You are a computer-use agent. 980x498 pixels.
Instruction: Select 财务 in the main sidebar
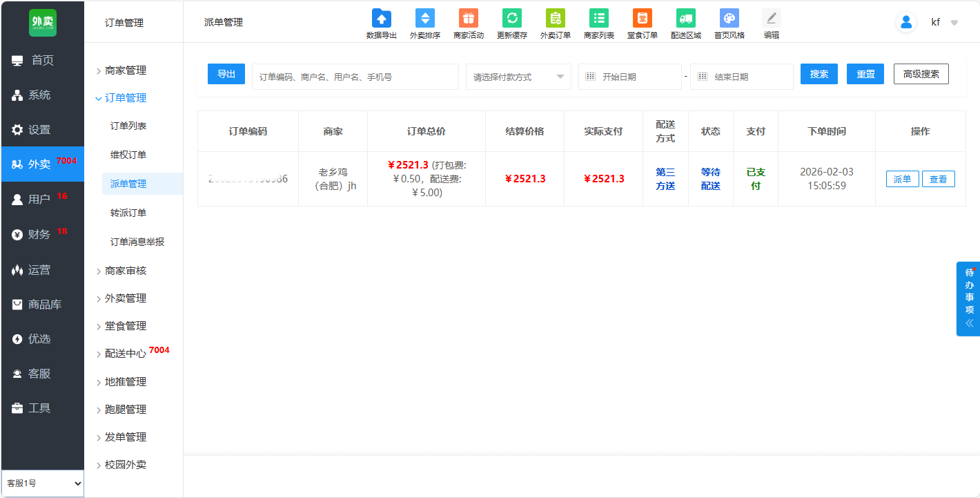click(39, 234)
